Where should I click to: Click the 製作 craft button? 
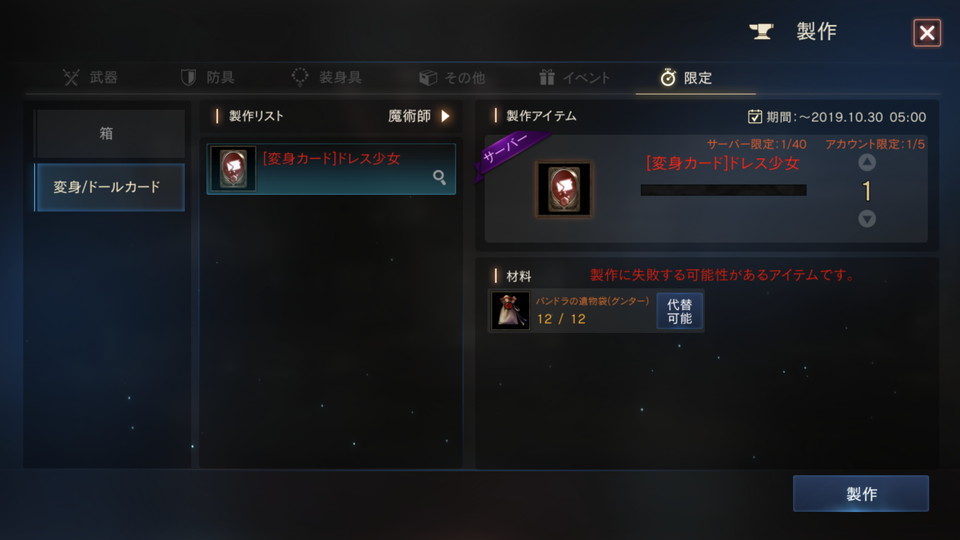(x=861, y=493)
